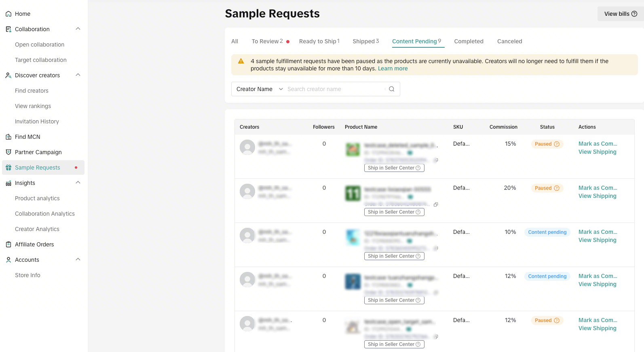Collapse the Collaboration sidebar section
644x352 pixels.
click(x=78, y=29)
